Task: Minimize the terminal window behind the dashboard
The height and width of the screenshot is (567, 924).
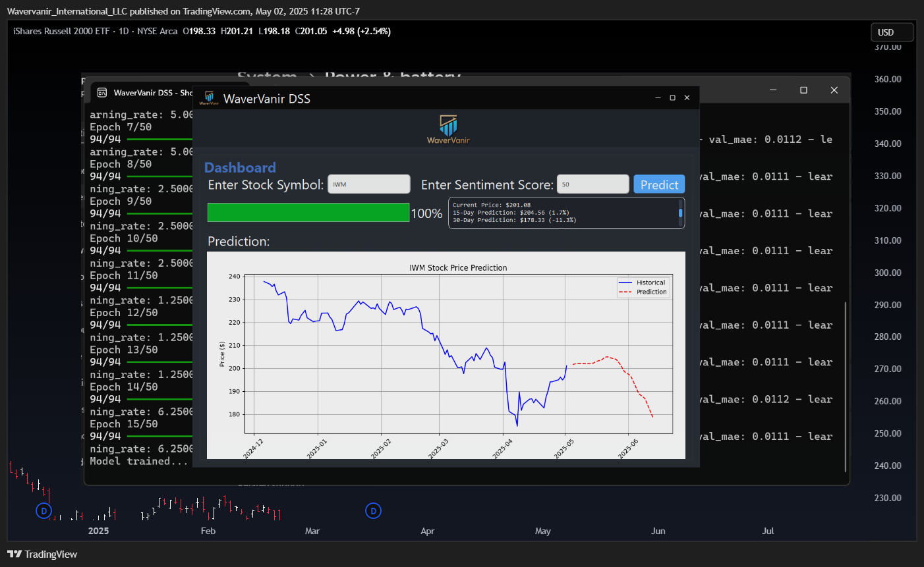Action: point(773,90)
